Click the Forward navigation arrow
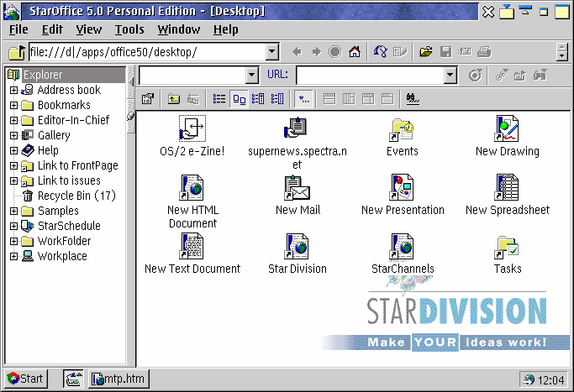This screenshot has height=392, width=574. pyautogui.click(x=316, y=52)
